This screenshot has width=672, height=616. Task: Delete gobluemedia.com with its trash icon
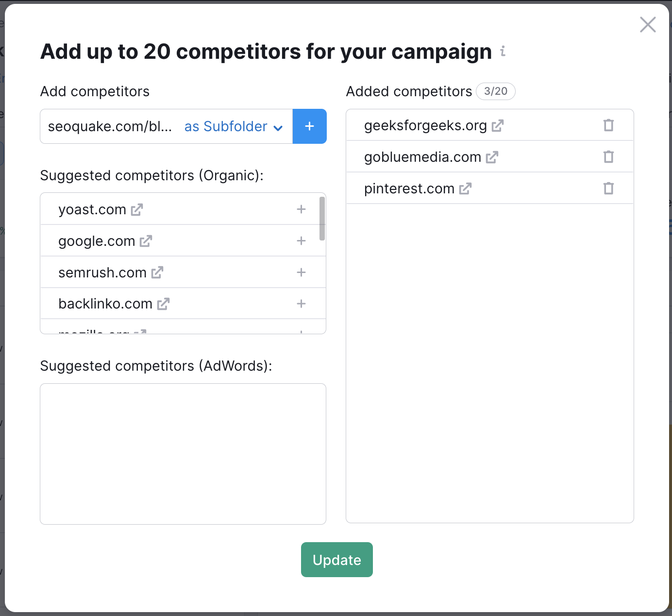tap(609, 156)
